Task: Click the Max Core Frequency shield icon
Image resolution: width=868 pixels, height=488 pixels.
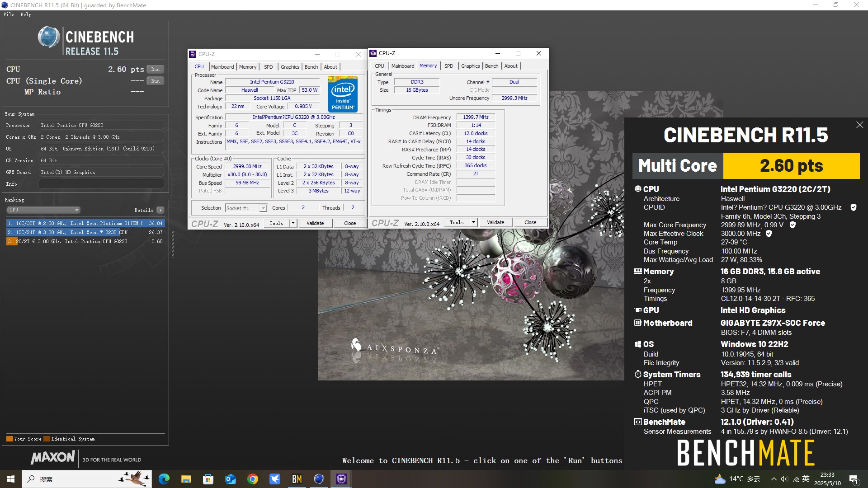Action: pos(793,225)
